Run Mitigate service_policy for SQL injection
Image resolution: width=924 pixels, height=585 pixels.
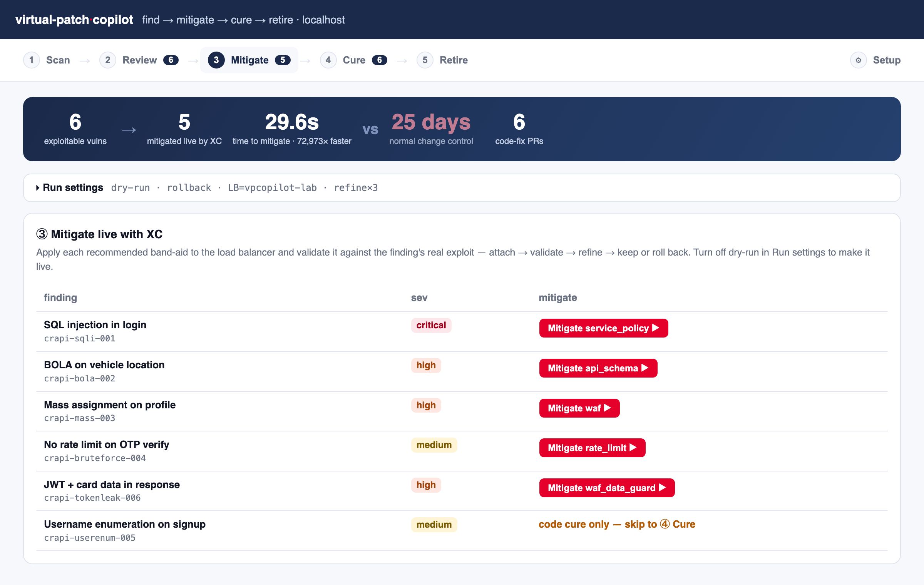click(603, 328)
